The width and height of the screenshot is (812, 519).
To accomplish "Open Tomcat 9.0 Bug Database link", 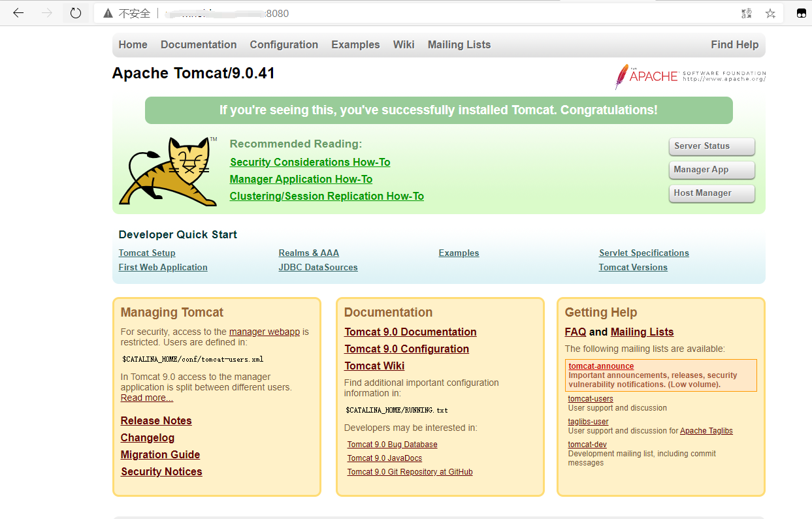I will click(x=392, y=445).
